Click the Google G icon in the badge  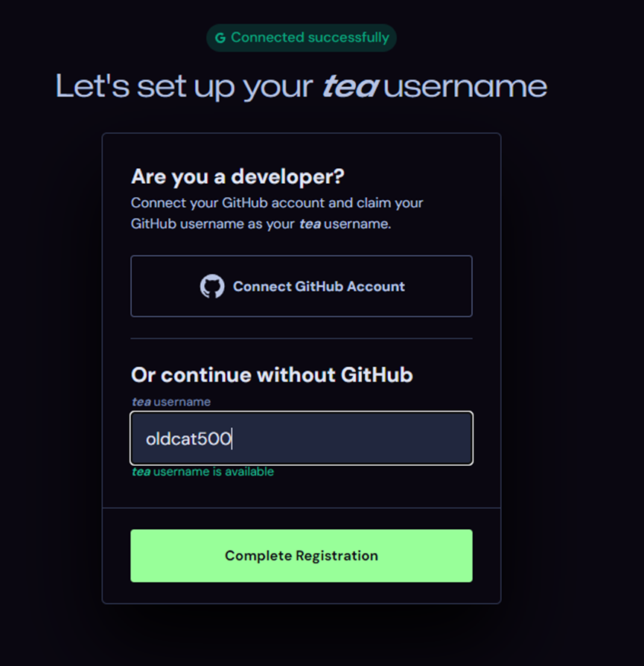click(220, 38)
